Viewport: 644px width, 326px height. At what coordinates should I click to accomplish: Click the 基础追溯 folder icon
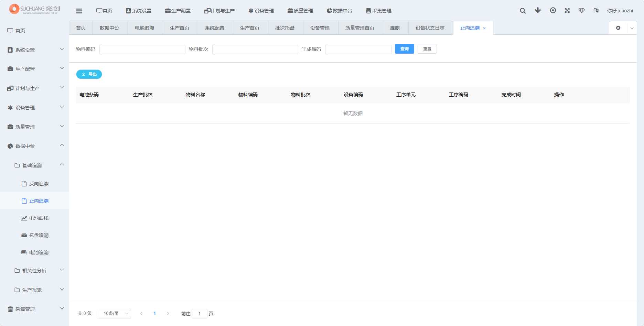17,165
